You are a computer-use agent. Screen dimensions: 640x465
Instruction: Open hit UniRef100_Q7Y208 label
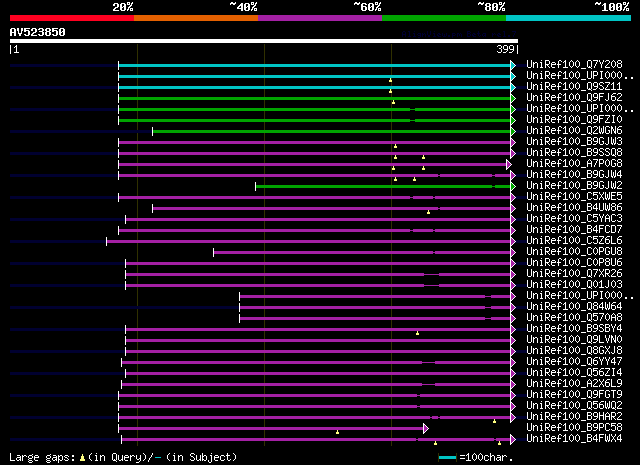[x=574, y=65]
